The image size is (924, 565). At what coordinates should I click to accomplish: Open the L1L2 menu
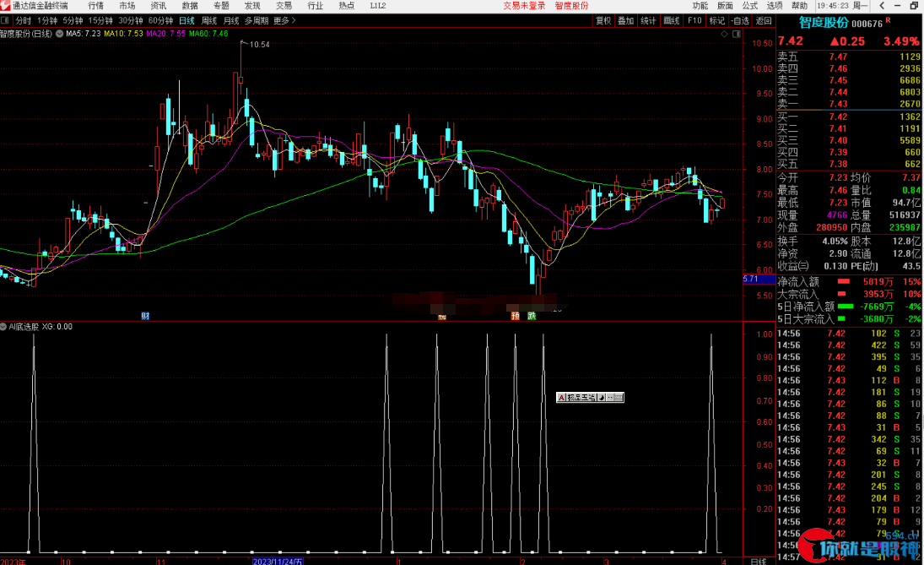(378, 5)
